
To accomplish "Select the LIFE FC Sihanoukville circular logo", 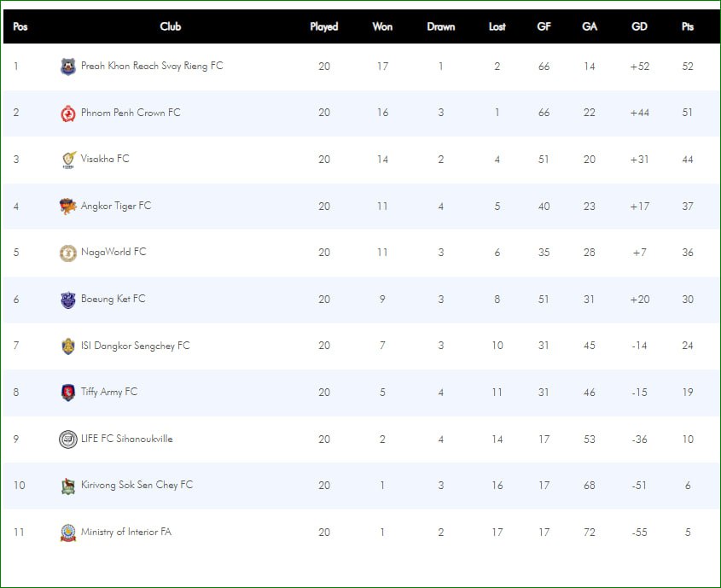I will (x=68, y=439).
